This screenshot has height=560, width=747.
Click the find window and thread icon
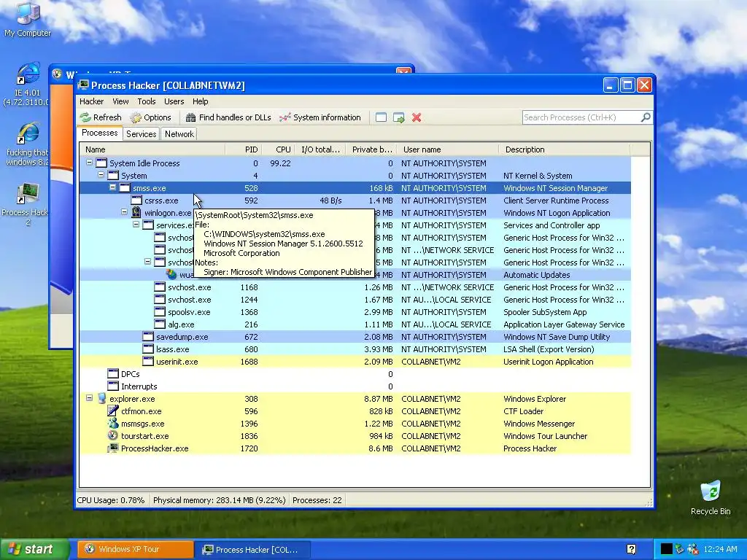click(x=399, y=117)
